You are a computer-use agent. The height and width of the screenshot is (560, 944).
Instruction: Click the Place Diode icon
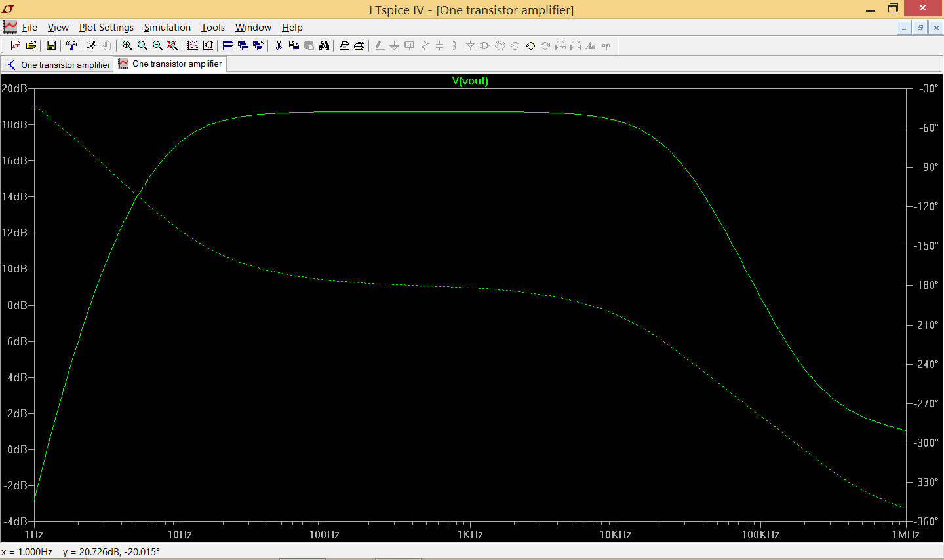(470, 45)
